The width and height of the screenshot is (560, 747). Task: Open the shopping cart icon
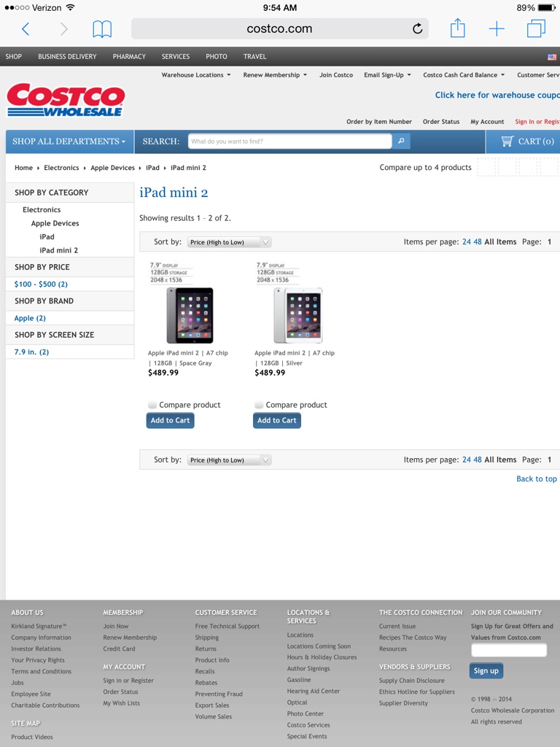tap(507, 141)
